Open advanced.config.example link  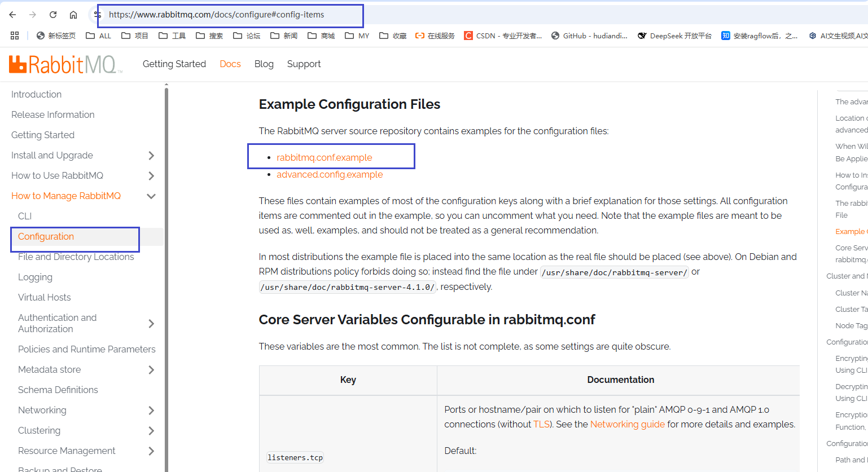tap(330, 174)
